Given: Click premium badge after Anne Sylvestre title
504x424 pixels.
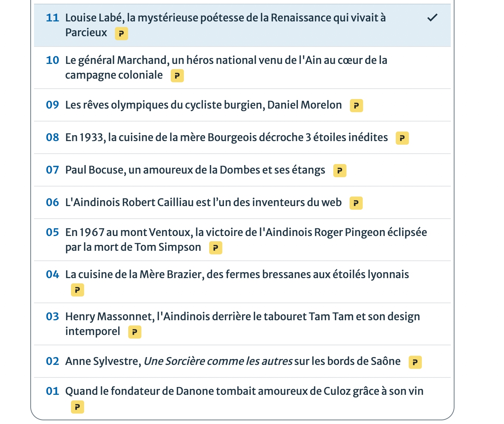Looking at the screenshot, I should pyautogui.click(x=415, y=362).
